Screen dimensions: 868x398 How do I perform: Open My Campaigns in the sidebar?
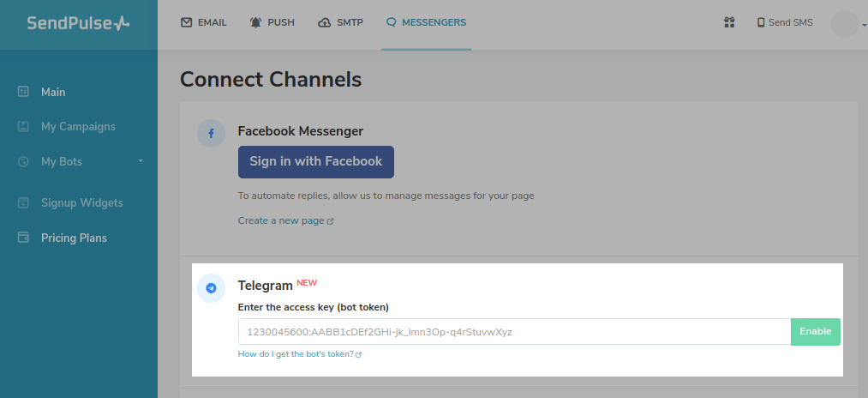click(78, 126)
